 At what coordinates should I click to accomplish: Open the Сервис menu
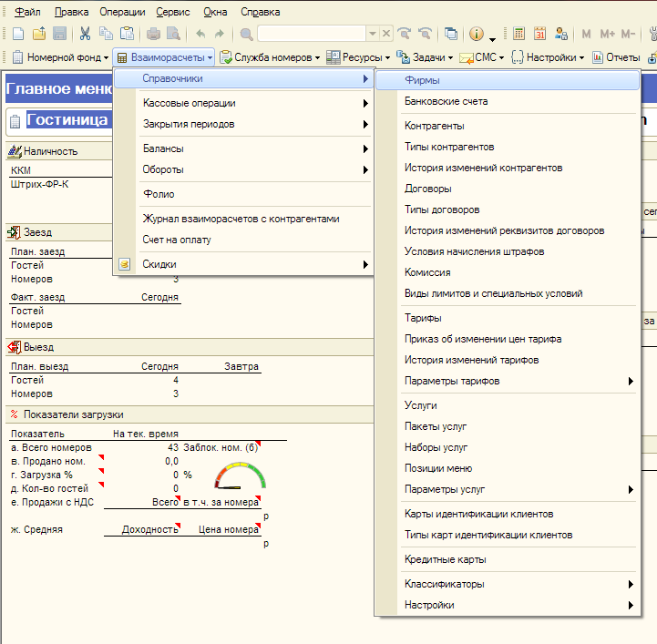click(172, 12)
